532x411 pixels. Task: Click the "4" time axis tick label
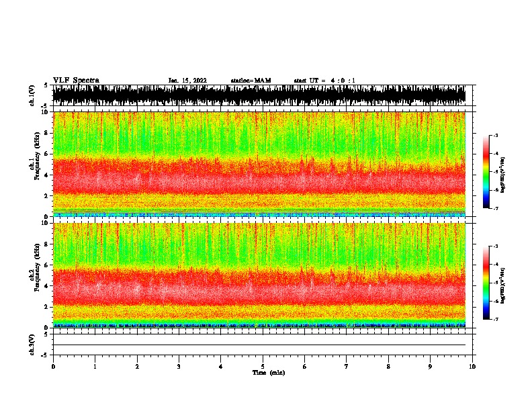click(x=221, y=367)
